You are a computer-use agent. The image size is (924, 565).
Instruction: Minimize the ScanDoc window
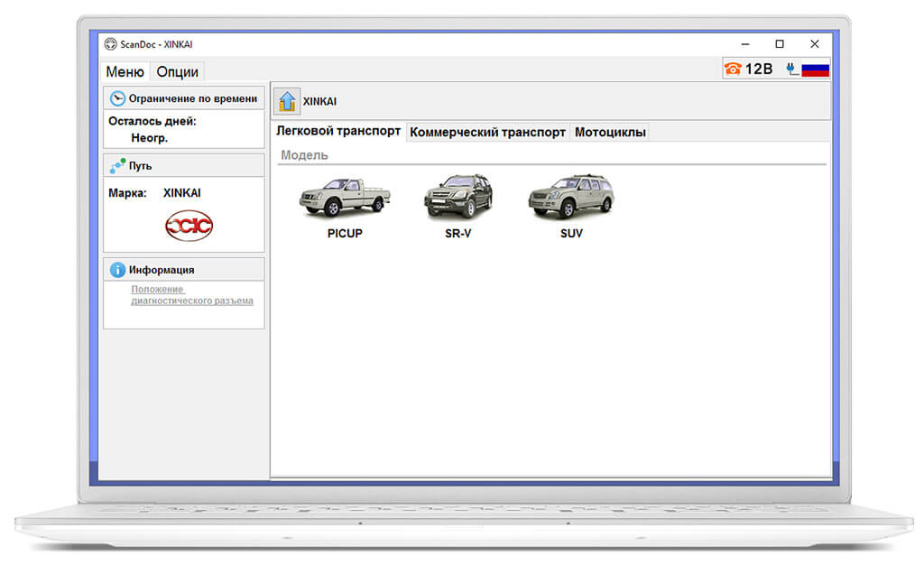(744, 44)
